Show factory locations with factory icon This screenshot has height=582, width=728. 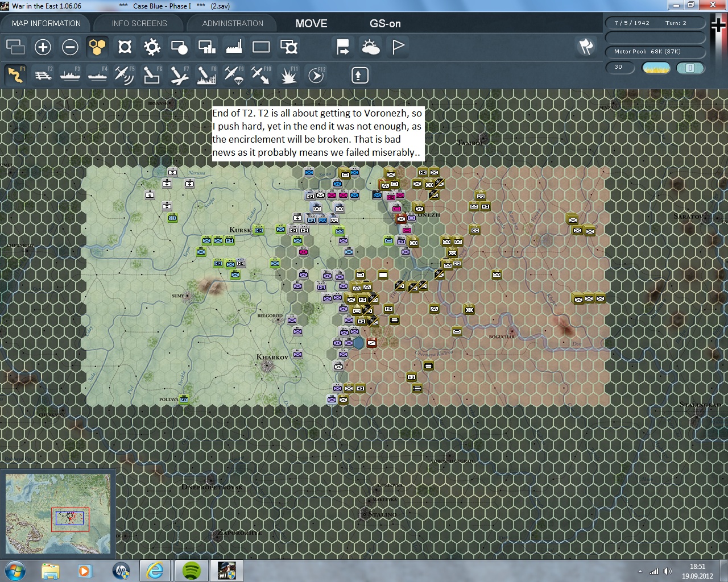click(x=234, y=47)
